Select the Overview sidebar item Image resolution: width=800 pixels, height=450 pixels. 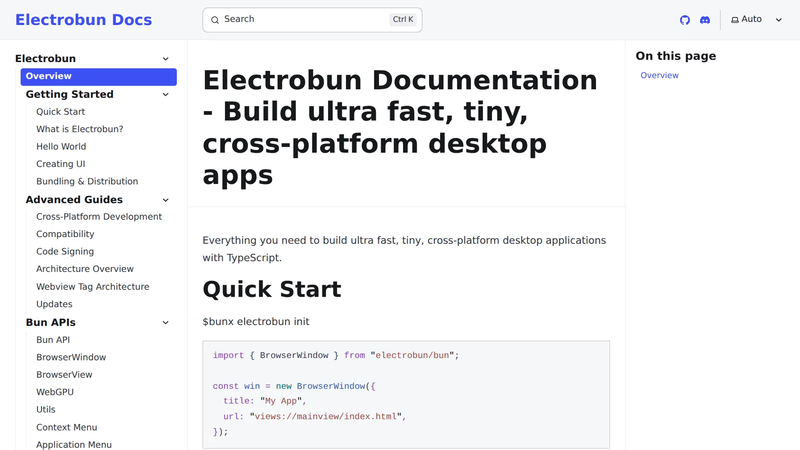pyautogui.click(x=98, y=77)
